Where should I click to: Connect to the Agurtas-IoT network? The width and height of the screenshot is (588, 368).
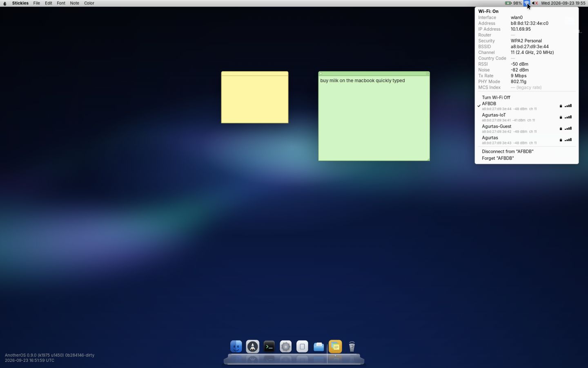[527, 117]
